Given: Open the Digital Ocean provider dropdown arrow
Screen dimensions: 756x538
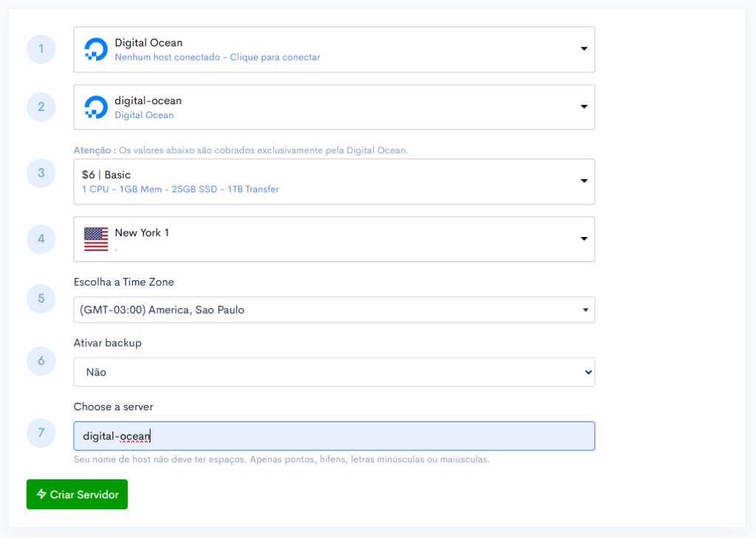Looking at the screenshot, I should 584,49.
